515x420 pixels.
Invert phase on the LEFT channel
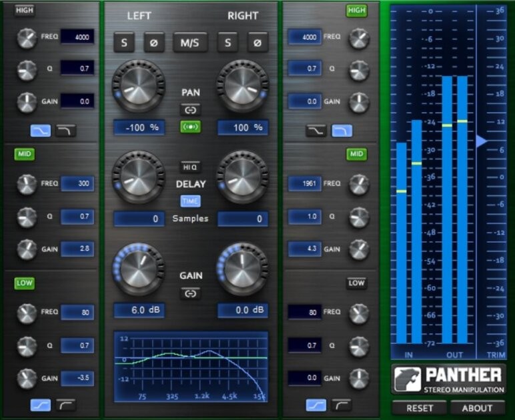153,43
